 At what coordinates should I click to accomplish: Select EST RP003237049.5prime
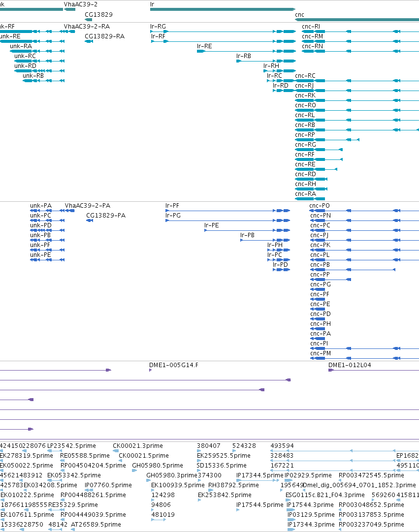pos(371,525)
